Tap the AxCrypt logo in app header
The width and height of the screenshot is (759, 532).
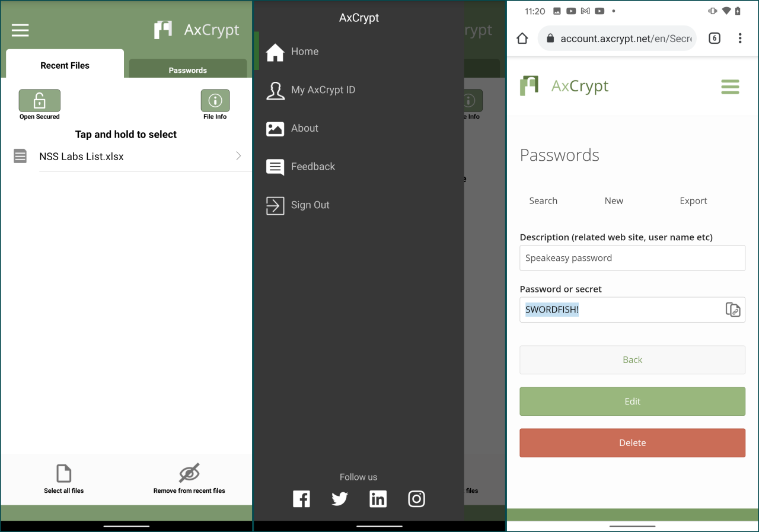point(197,30)
